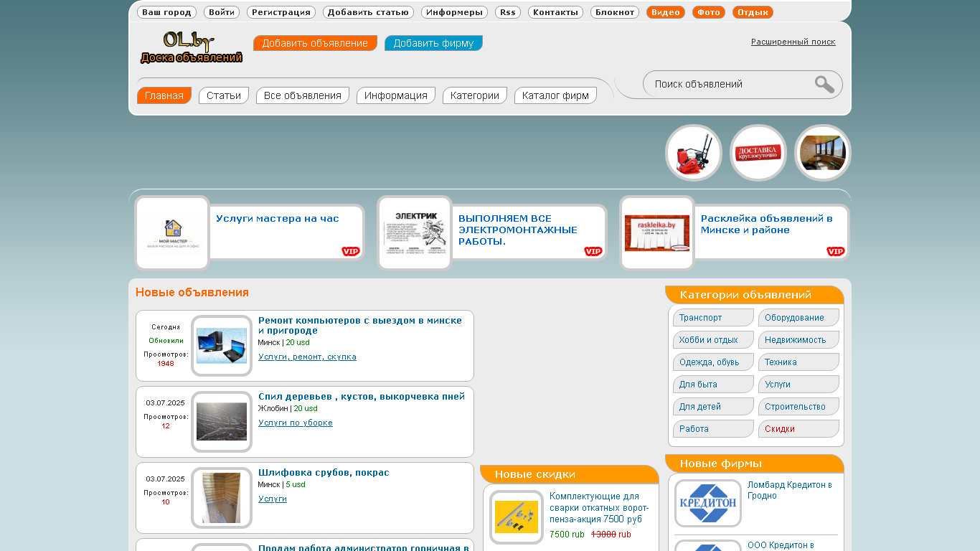Open the Работа category
Screen dimensions: 980x551
[713, 429]
